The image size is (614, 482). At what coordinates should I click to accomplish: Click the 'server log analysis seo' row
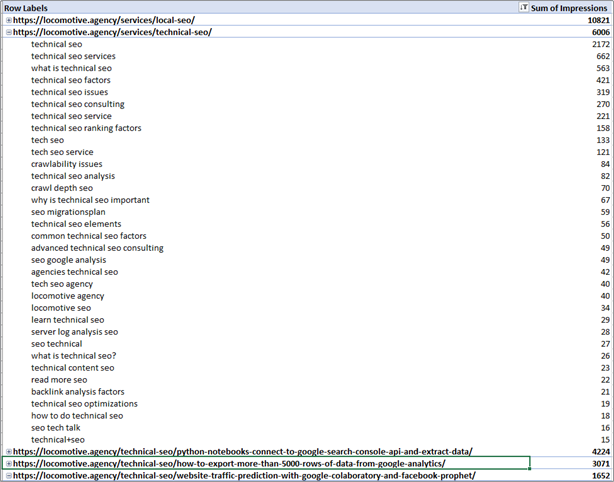(x=74, y=332)
